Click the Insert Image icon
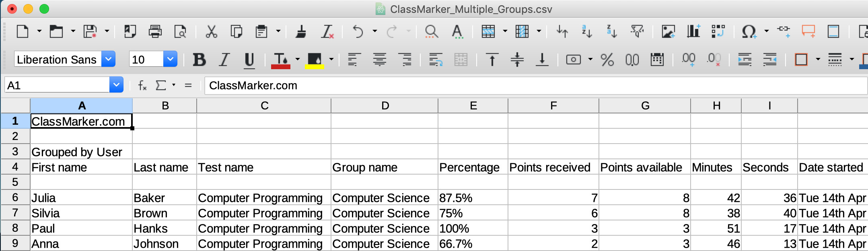This screenshot has height=251, width=868. click(668, 31)
